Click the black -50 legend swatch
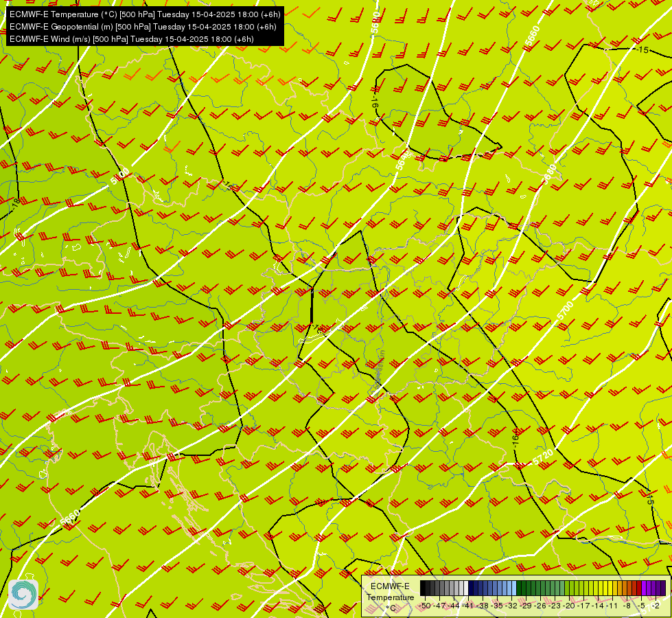The width and height of the screenshot is (672, 618). click(423, 588)
